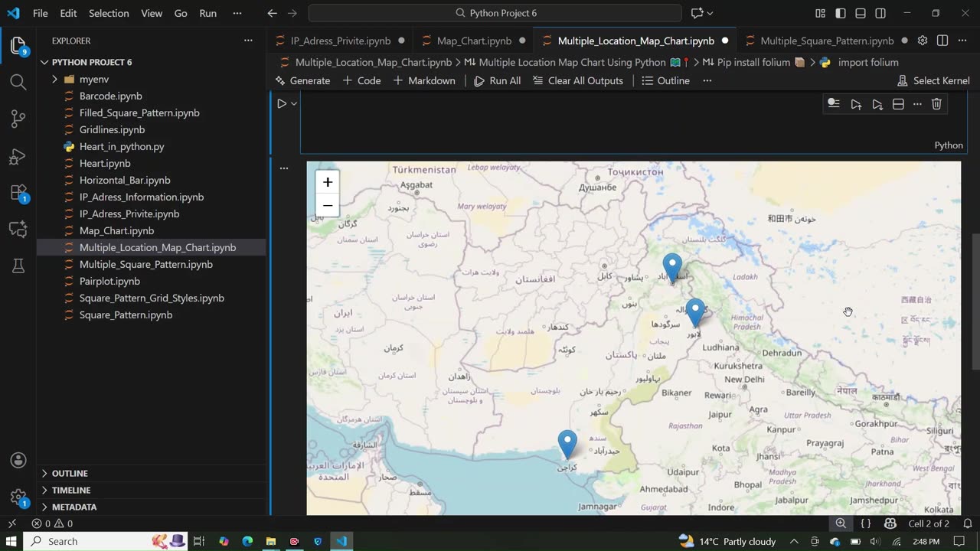Click the Python Project 6 search box
The width and height of the screenshot is (980, 551).
495,13
